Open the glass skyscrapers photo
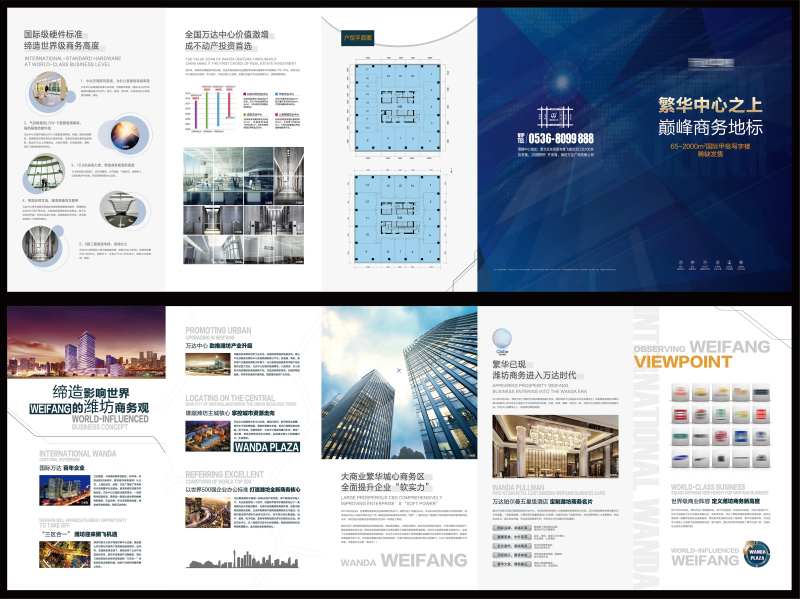This screenshot has width=800, height=599. coord(399,383)
